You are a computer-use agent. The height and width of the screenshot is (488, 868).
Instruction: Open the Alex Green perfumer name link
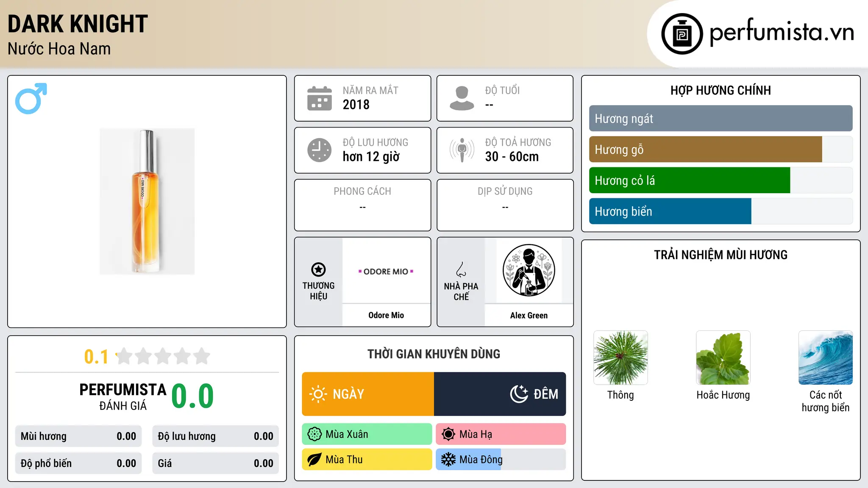click(x=529, y=315)
